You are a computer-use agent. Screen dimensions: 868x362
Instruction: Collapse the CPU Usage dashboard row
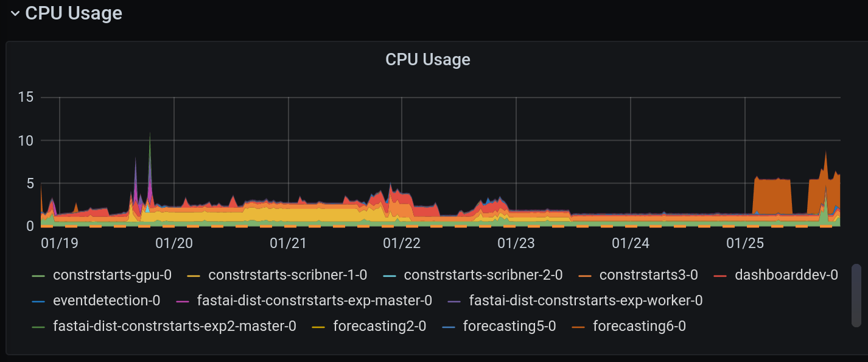[15, 13]
